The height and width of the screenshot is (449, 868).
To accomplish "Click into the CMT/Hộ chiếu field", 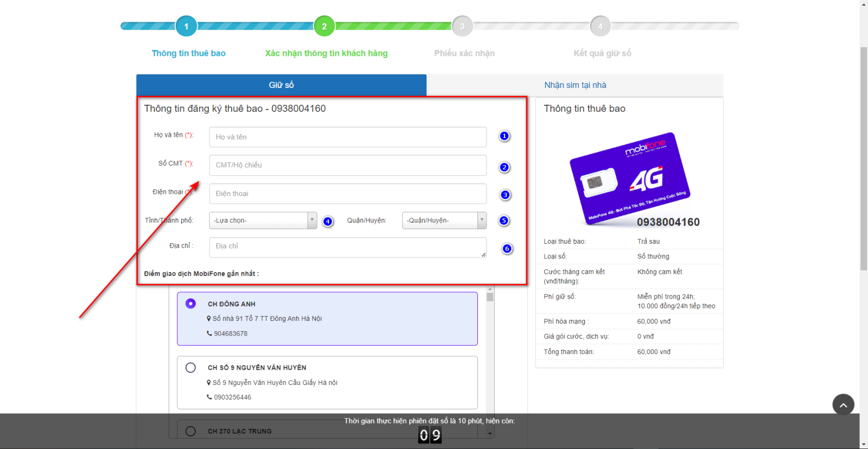I will [x=348, y=165].
